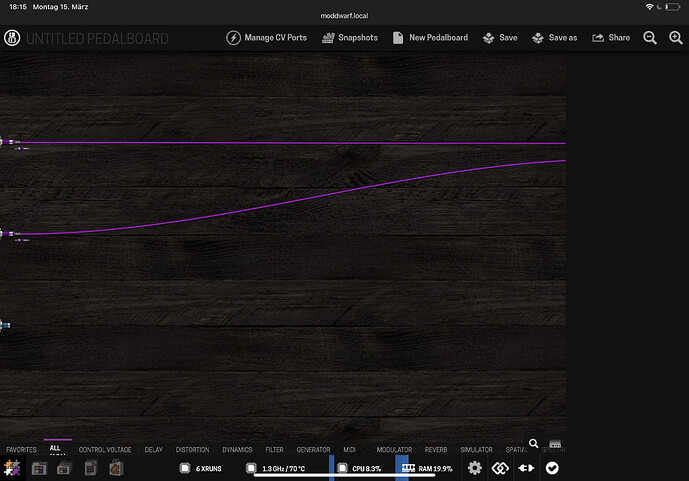
Task: Open the file manager icon
Action: tap(90, 469)
